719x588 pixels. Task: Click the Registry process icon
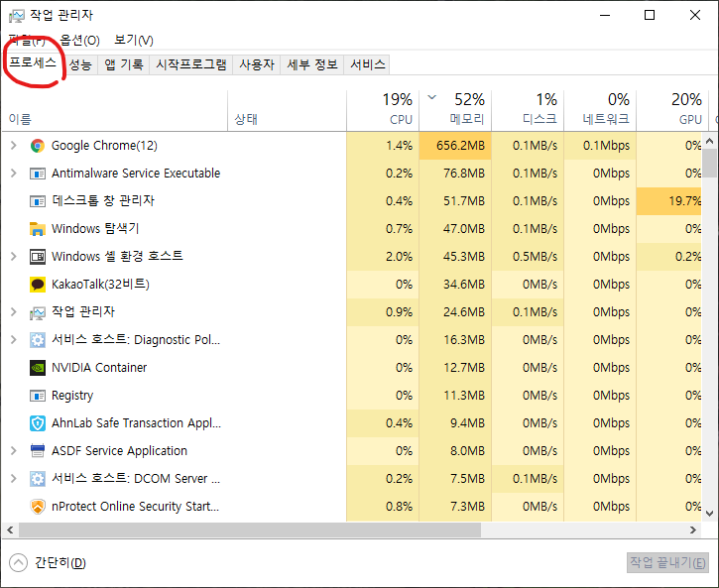tap(38, 396)
